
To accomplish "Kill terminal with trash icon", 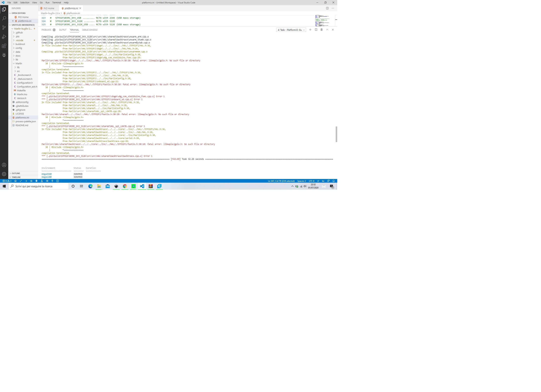I will (x=322, y=30).
